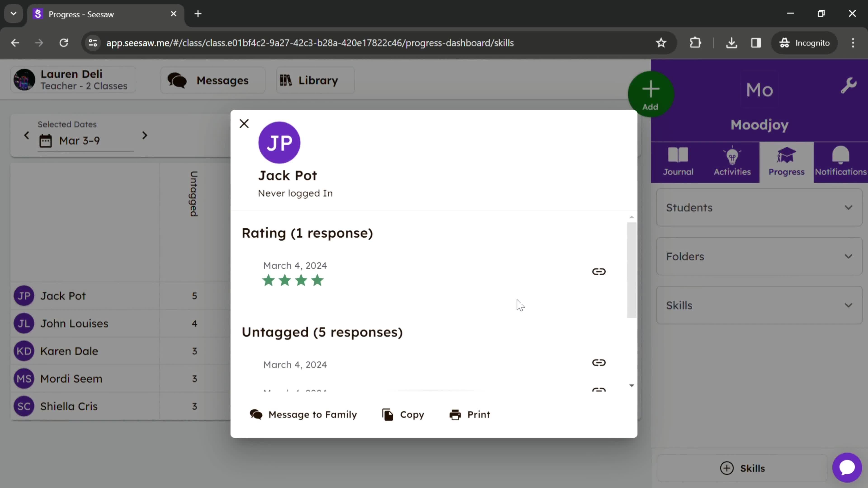Click Moodjoy class name

point(759,125)
